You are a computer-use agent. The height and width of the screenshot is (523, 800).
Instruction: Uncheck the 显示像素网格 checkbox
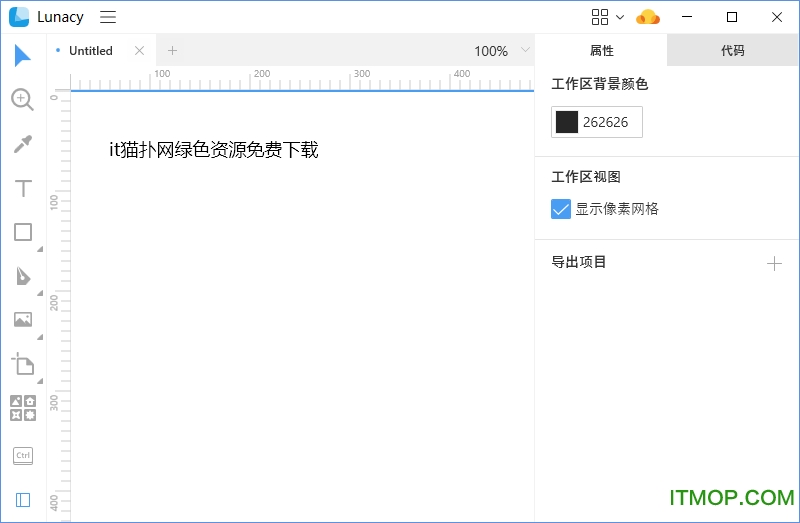tap(561, 209)
